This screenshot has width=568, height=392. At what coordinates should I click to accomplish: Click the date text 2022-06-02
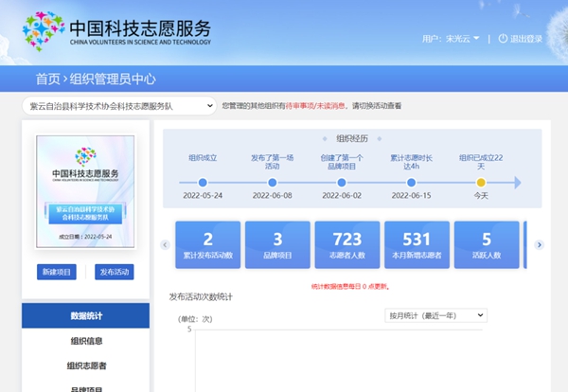(x=342, y=196)
